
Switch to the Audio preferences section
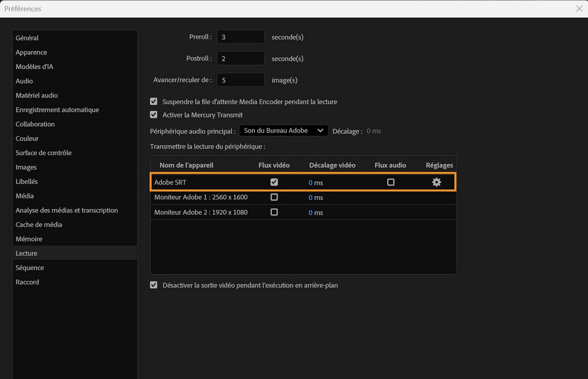point(24,80)
